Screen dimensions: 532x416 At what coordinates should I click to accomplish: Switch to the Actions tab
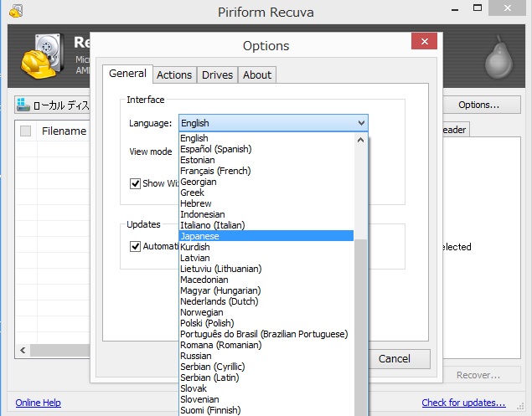174,75
